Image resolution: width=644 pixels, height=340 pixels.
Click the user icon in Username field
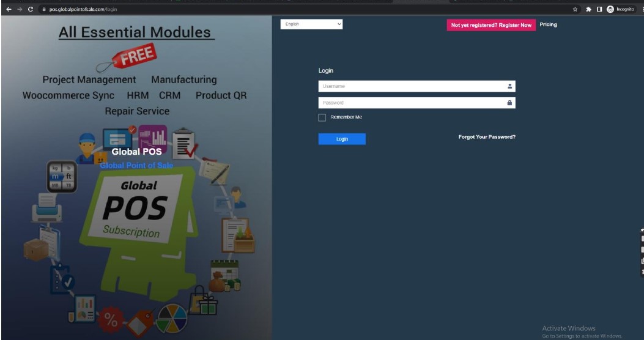509,86
